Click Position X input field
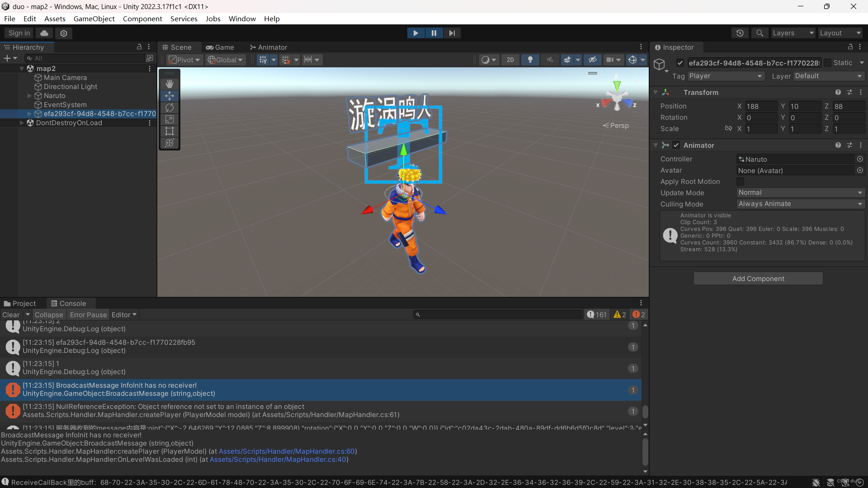The image size is (868, 488). pos(761,106)
